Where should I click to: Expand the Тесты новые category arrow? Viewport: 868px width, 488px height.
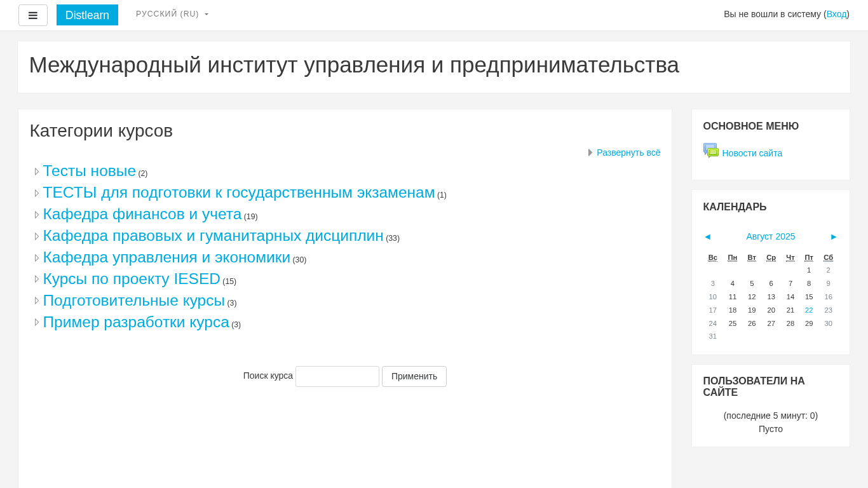point(37,172)
